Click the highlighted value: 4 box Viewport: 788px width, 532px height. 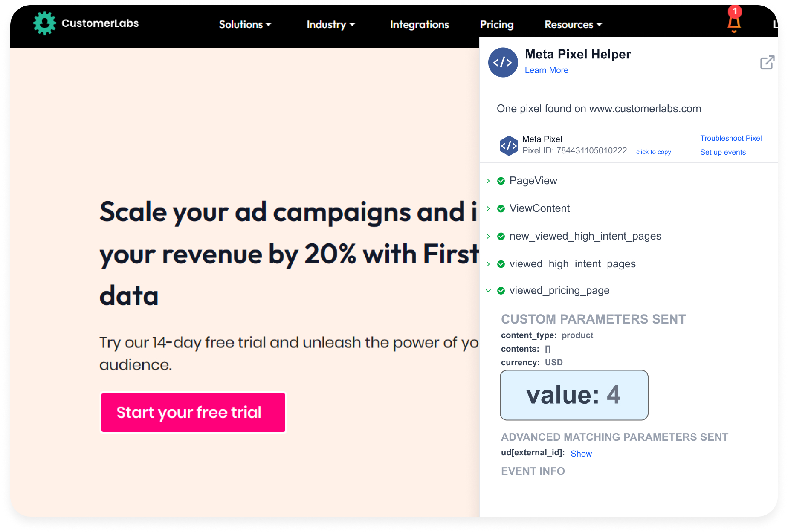(574, 395)
